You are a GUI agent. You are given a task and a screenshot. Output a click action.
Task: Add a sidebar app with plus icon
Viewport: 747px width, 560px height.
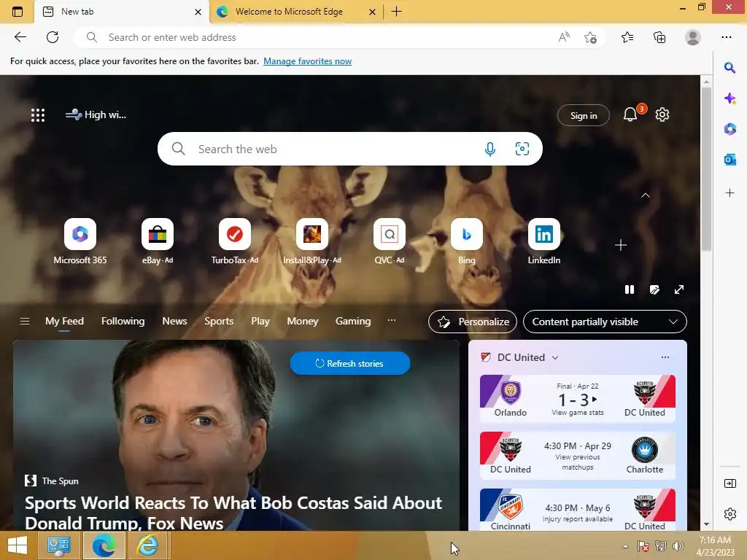pyautogui.click(x=729, y=192)
